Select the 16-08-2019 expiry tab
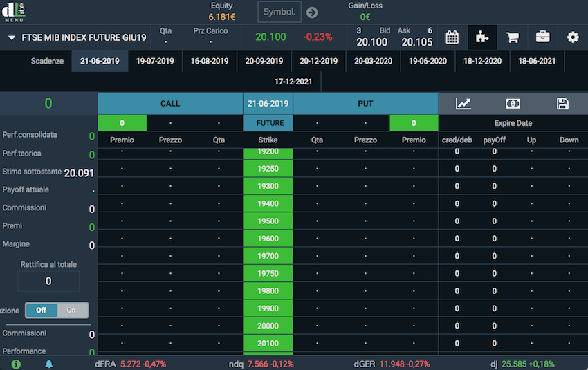 (210, 61)
